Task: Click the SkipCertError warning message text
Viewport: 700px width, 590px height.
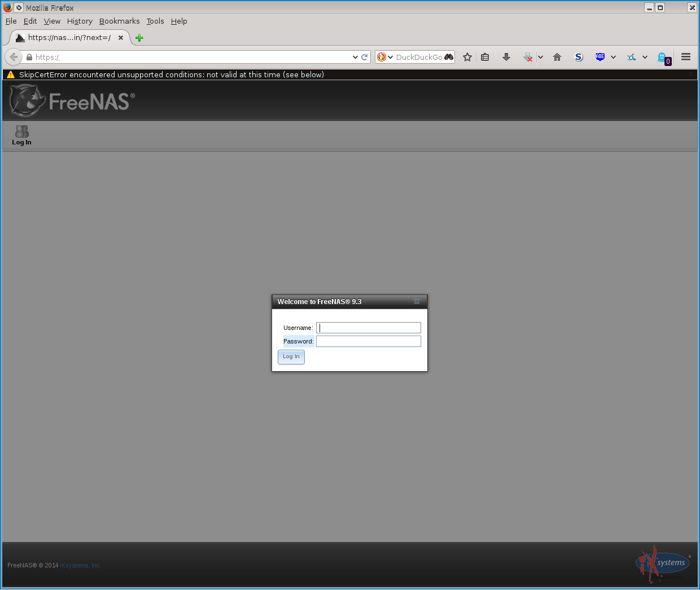Action: (x=172, y=74)
